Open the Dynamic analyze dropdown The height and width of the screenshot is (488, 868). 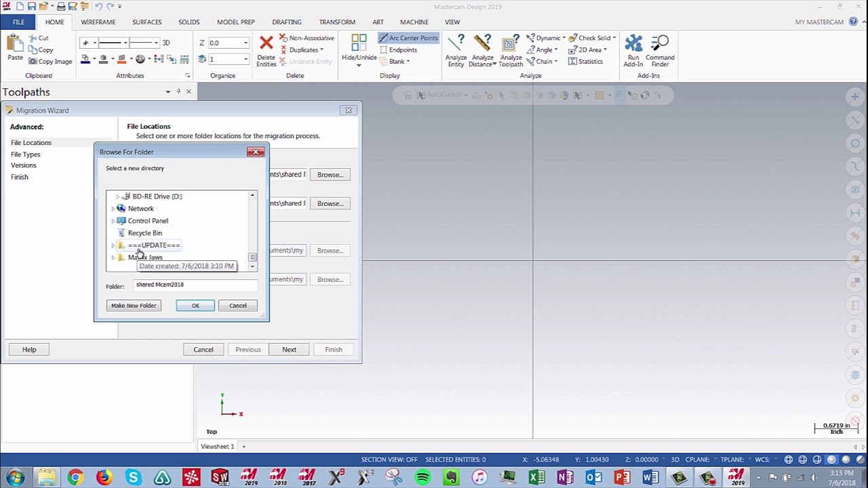(564, 38)
